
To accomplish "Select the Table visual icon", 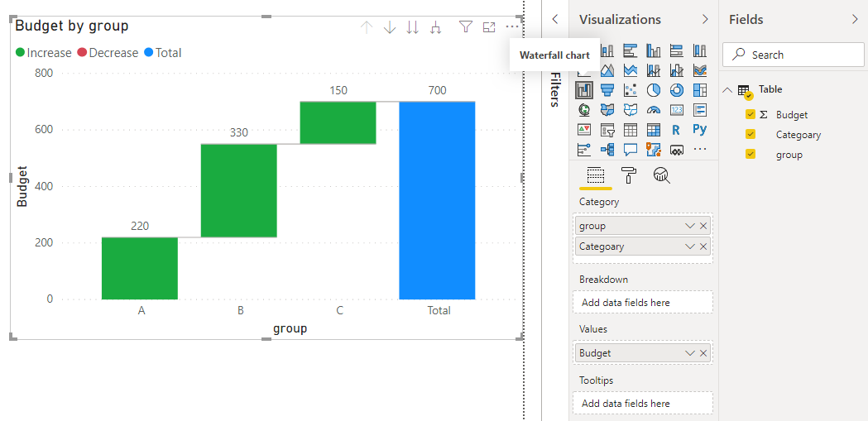I will click(x=631, y=130).
